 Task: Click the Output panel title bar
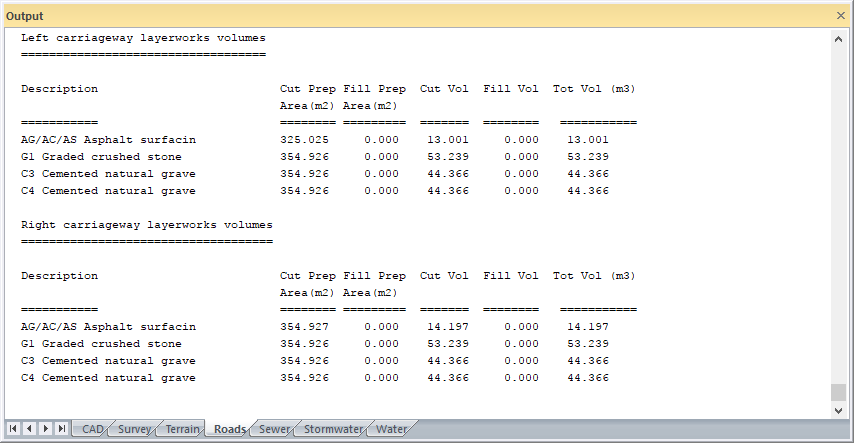tap(400, 16)
